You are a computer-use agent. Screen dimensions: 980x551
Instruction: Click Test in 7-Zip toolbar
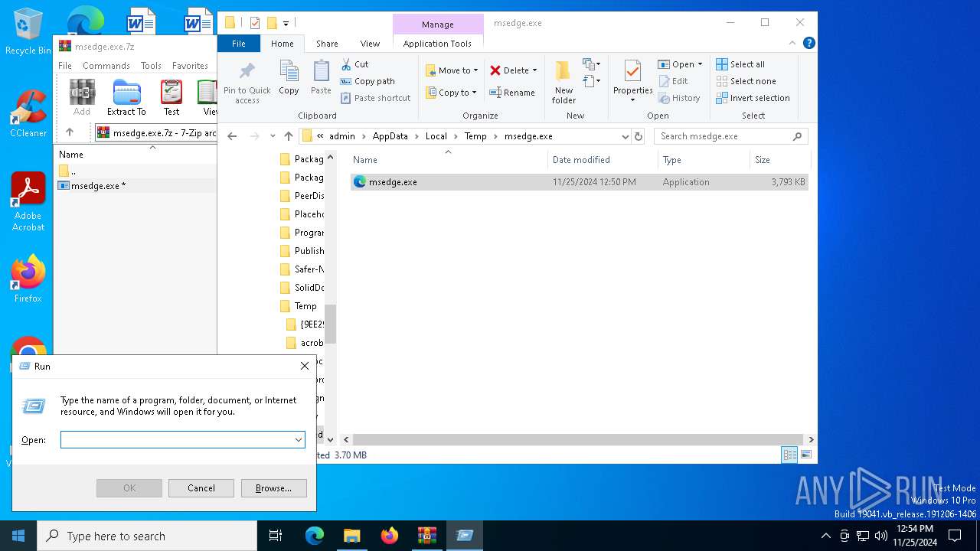(171, 97)
